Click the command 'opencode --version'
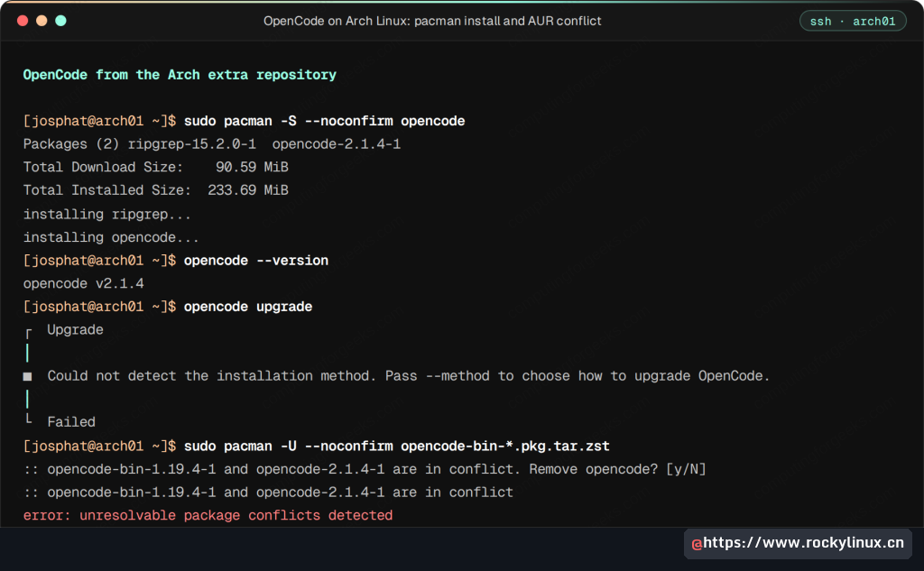The height and width of the screenshot is (571, 924). [255, 260]
